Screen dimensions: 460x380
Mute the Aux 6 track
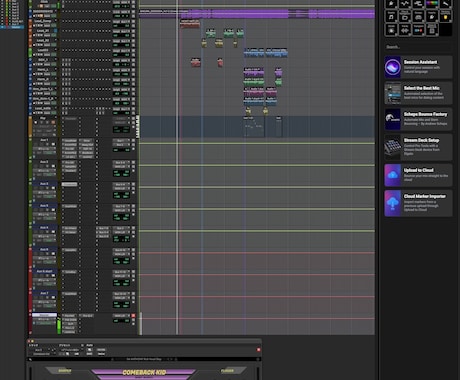click(x=53, y=254)
